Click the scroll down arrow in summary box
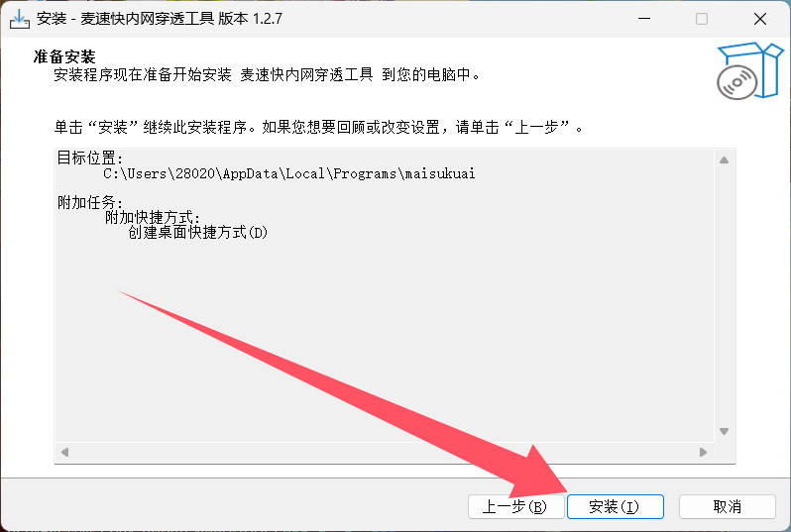 click(724, 431)
